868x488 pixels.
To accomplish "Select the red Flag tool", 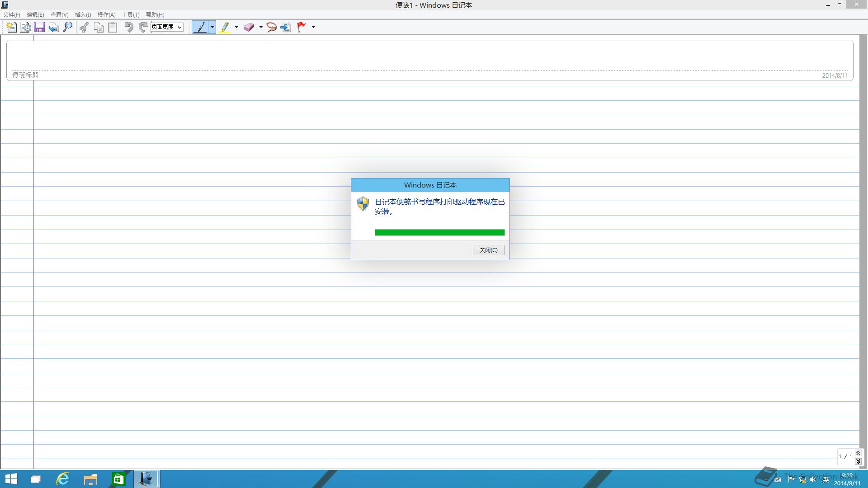I will click(x=301, y=27).
